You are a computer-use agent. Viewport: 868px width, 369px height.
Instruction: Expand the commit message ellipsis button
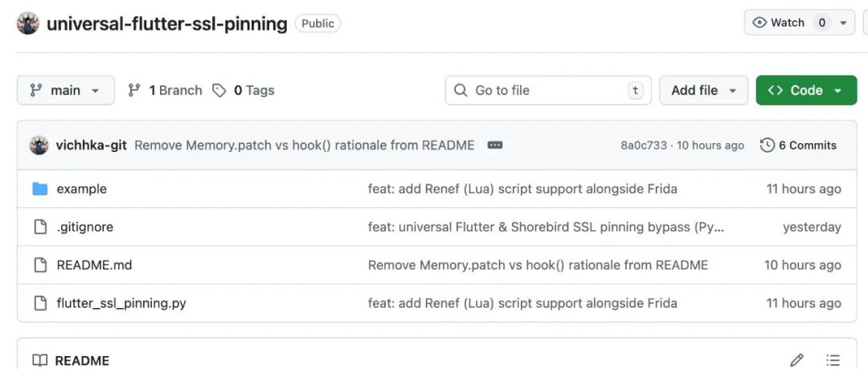495,146
